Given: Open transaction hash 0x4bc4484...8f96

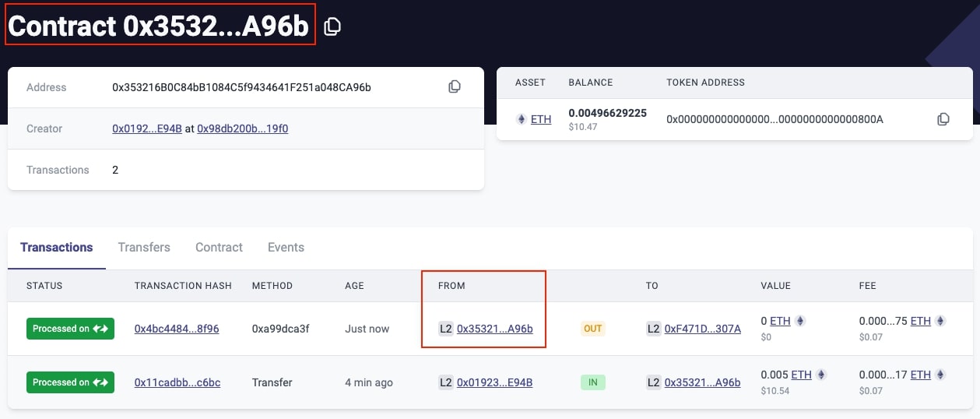Looking at the screenshot, I should click(177, 329).
